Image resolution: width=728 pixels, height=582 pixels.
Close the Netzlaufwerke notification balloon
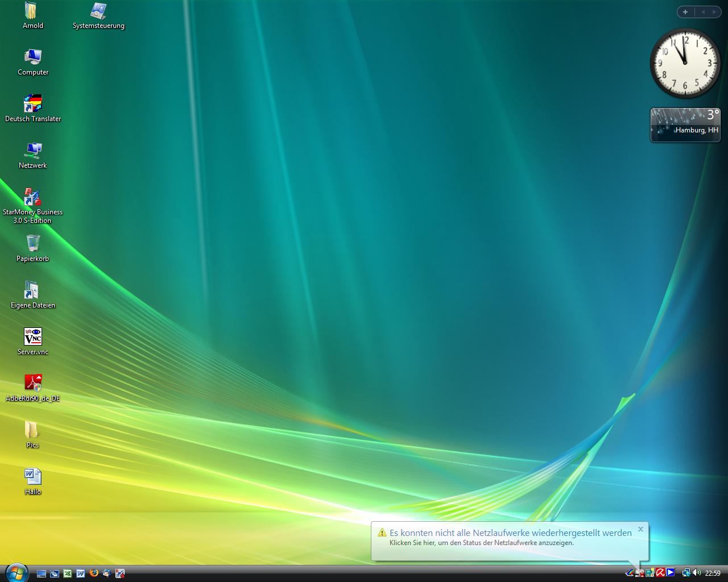click(x=640, y=529)
